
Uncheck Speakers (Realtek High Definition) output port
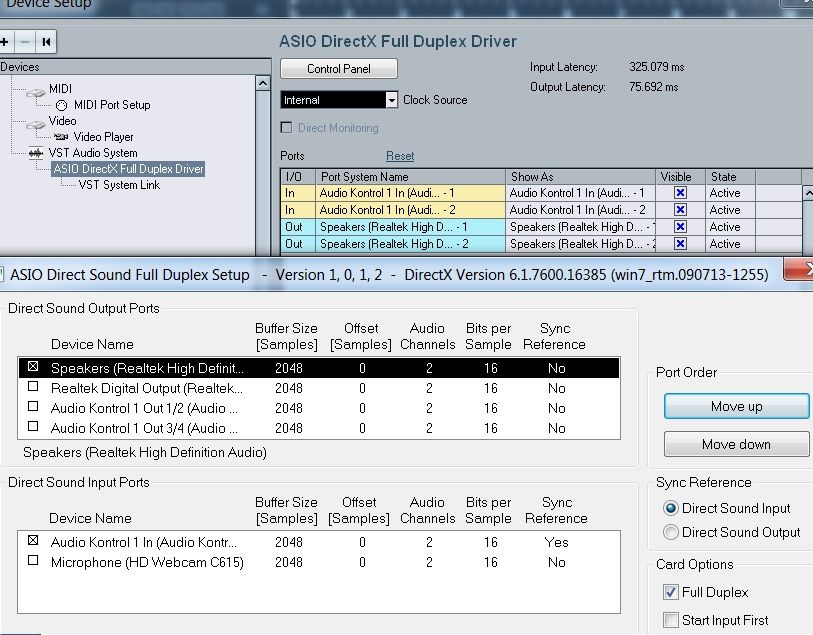tap(33, 366)
